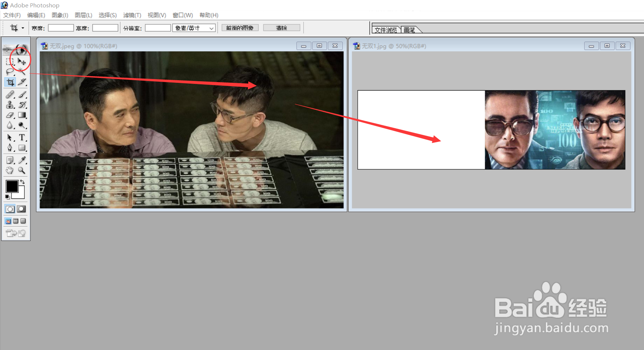Select the Dodge tool

22,126
